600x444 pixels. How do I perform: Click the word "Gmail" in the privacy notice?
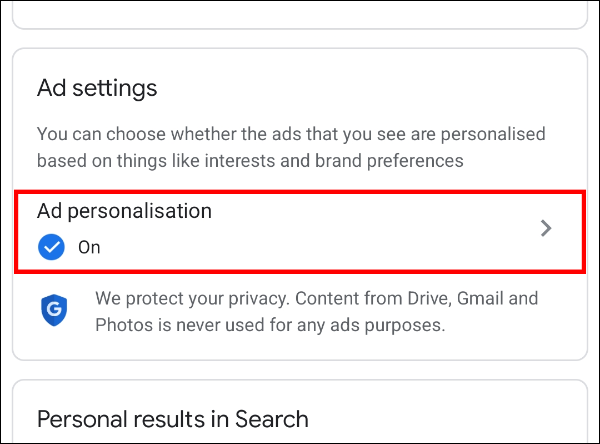point(480,299)
